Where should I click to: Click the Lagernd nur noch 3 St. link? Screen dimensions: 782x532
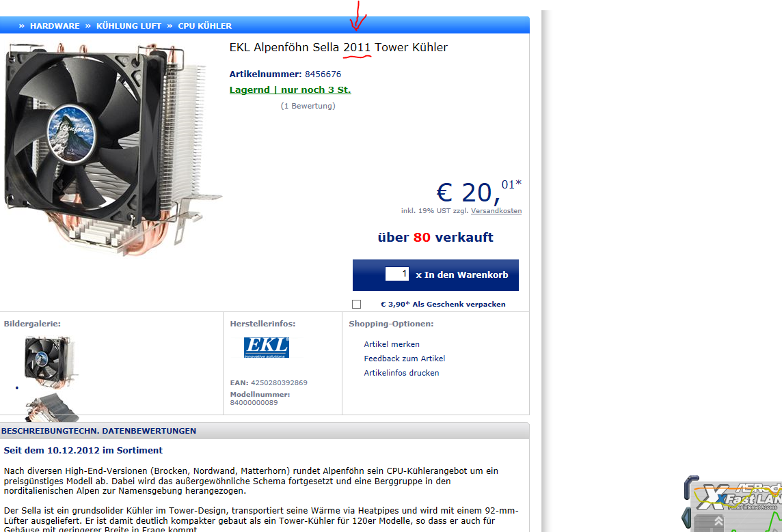pos(291,89)
